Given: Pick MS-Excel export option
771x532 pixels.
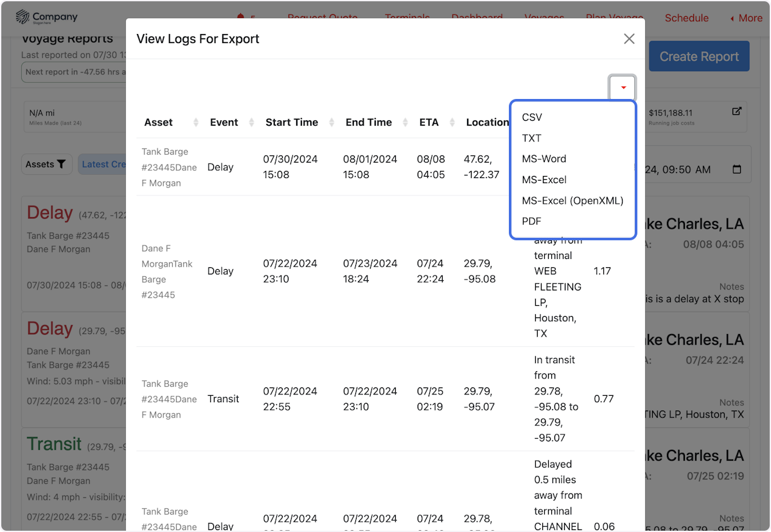Looking at the screenshot, I should [544, 180].
